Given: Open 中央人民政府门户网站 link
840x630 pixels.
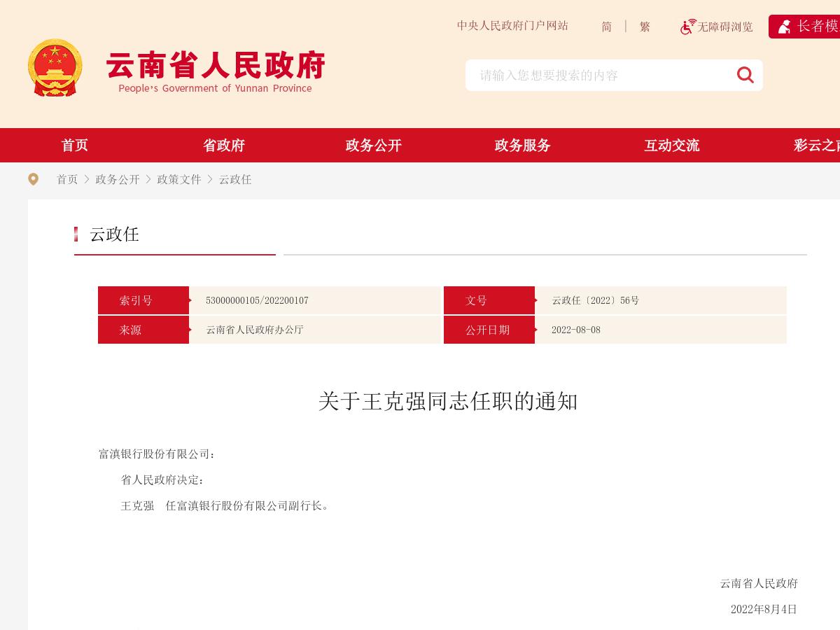Looking at the screenshot, I should click(x=512, y=26).
